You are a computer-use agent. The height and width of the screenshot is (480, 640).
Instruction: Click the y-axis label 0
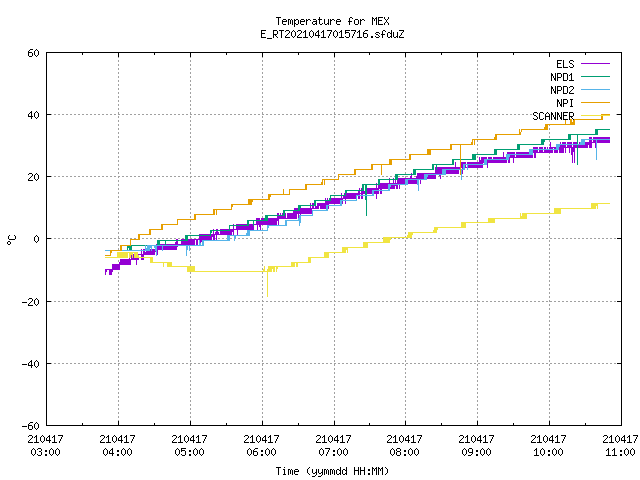click(x=37, y=239)
